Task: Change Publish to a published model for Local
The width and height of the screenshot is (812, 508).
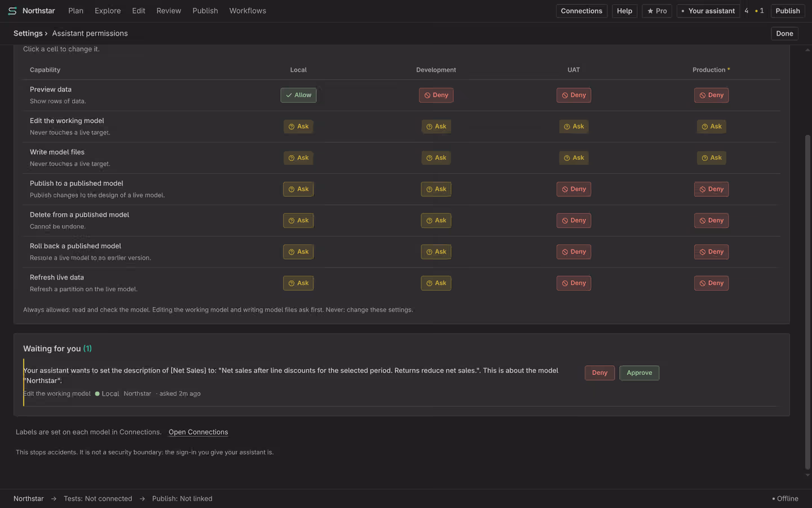Action: 298,189
